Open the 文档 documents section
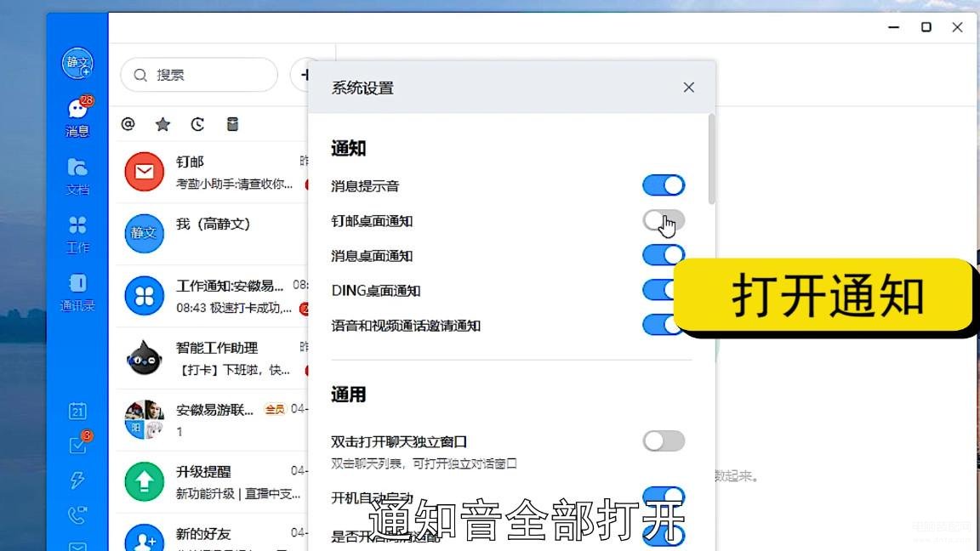Viewport: 980px width, 551px height. [77, 176]
